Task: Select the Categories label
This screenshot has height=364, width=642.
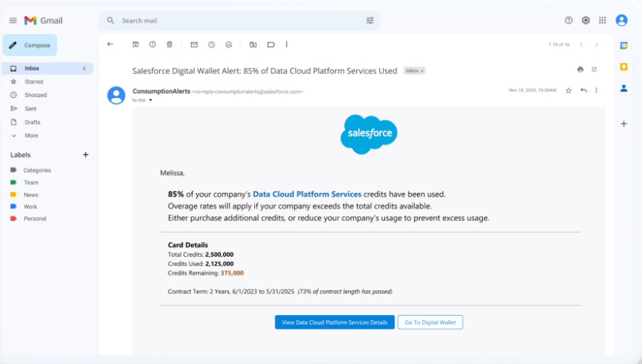Action: coord(37,170)
